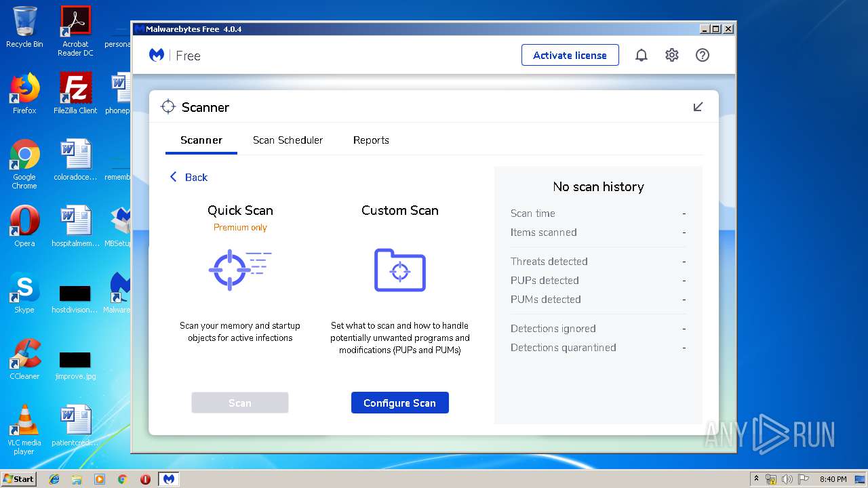Viewport: 868px width, 488px height.
Task: Open CCleaner desktop shortcut
Action: [x=24, y=359]
